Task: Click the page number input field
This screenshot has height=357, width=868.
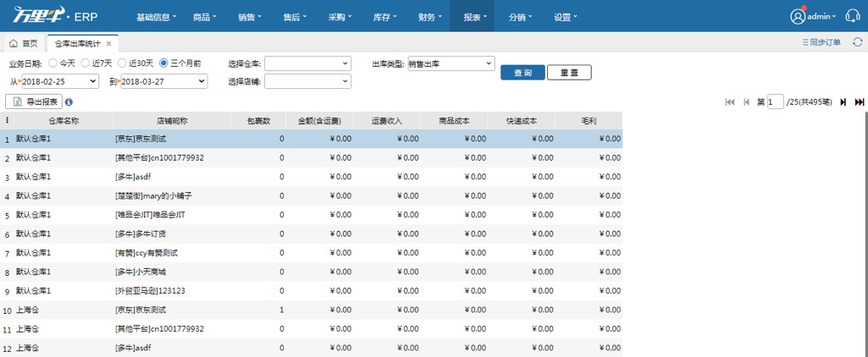Action: pos(776,102)
